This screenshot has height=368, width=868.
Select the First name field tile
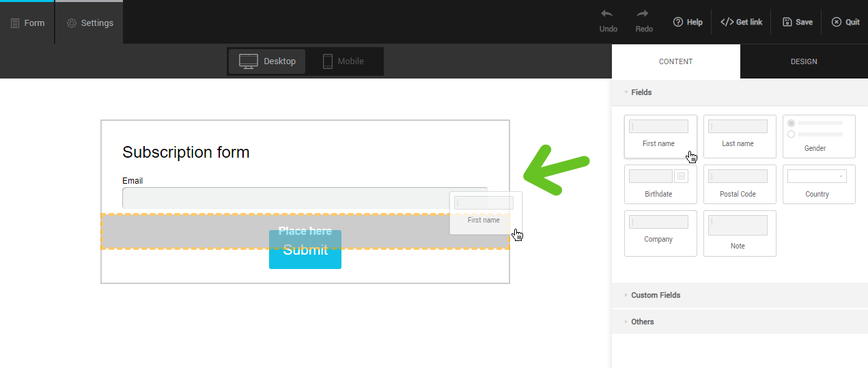coord(660,136)
